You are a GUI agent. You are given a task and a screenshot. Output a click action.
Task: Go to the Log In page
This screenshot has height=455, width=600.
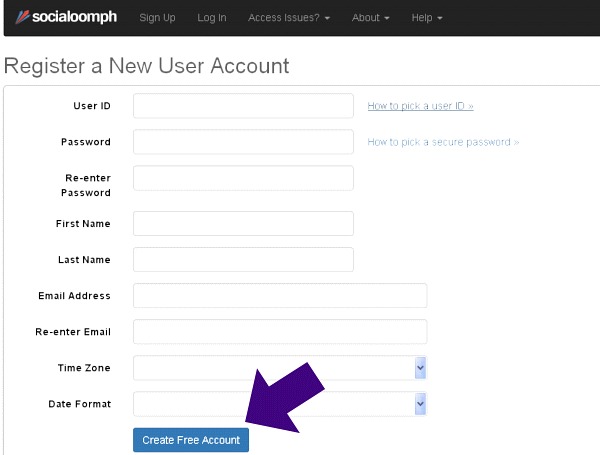[x=212, y=18]
